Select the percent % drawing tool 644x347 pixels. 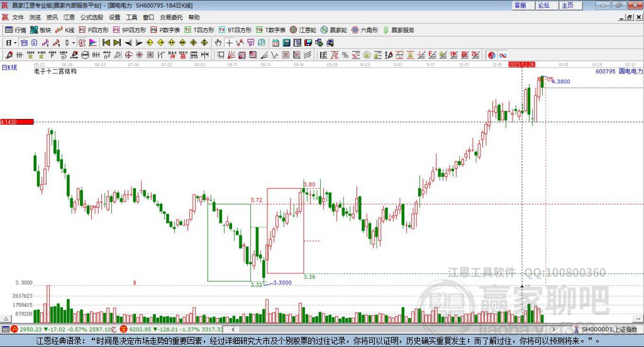click(345, 55)
